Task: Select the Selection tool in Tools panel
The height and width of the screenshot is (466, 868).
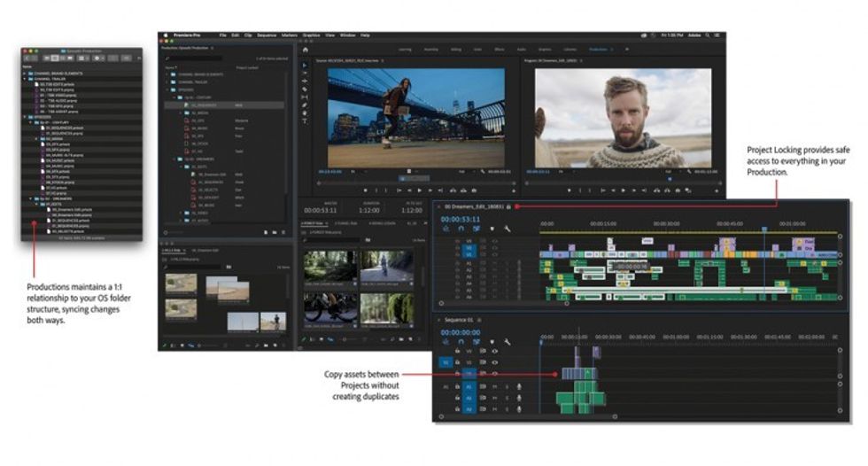Action: pyautogui.click(x=305, y=66)
